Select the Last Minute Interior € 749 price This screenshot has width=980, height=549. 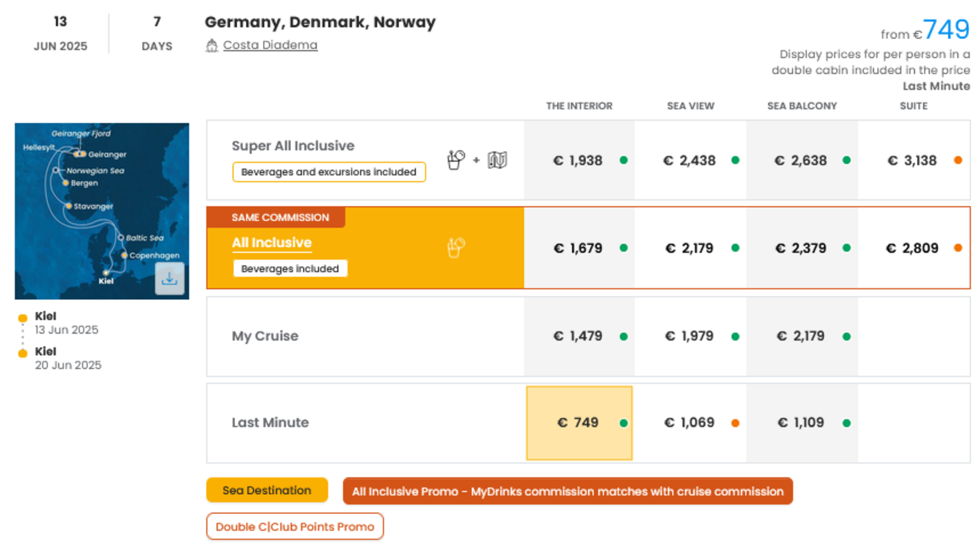(x=578, y=423)
